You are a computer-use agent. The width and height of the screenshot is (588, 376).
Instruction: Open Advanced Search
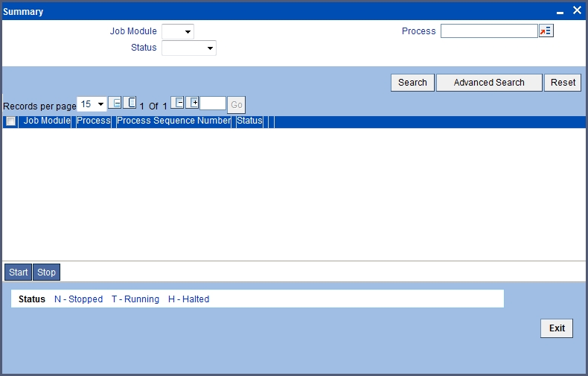tap(489, 83)
